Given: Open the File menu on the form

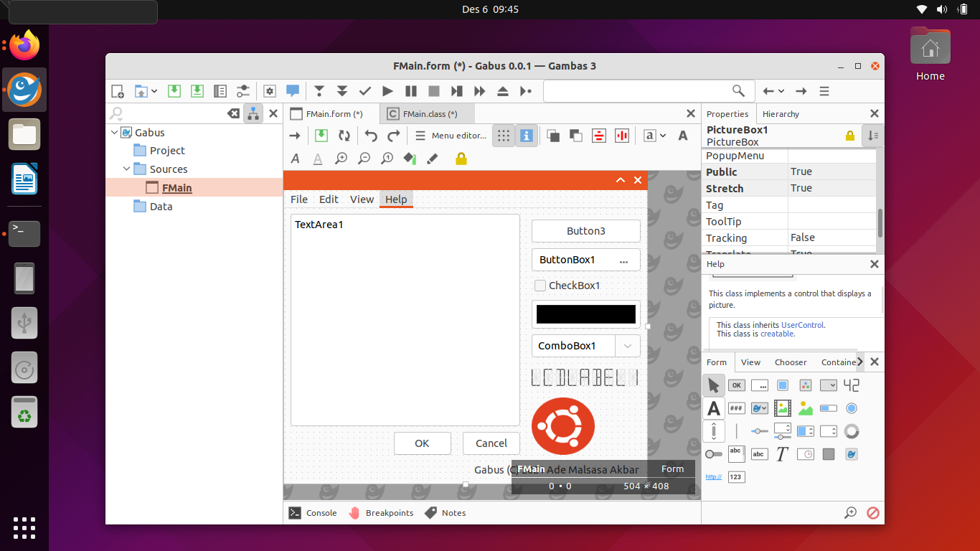Looking at the screenshot, I should (x=299, y=199).
